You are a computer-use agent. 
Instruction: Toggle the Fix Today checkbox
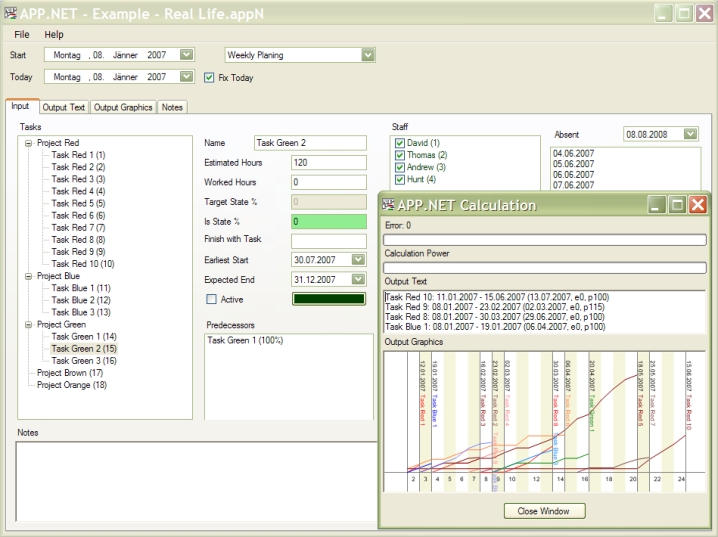[x=209, y=77]
